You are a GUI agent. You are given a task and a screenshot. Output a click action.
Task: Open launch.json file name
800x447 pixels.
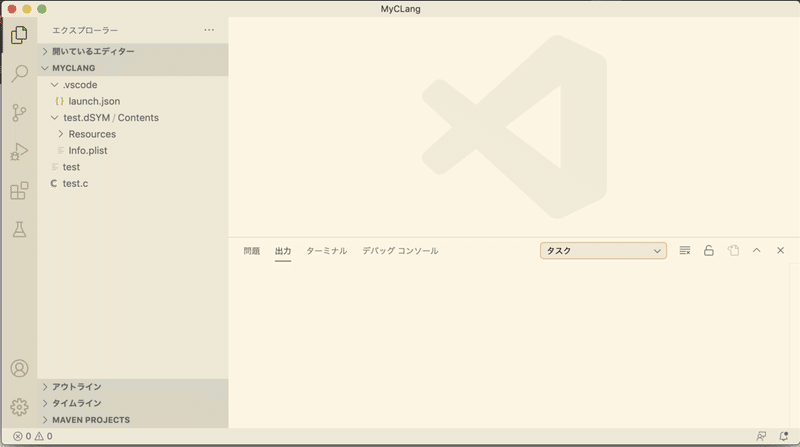click(94, 101)
